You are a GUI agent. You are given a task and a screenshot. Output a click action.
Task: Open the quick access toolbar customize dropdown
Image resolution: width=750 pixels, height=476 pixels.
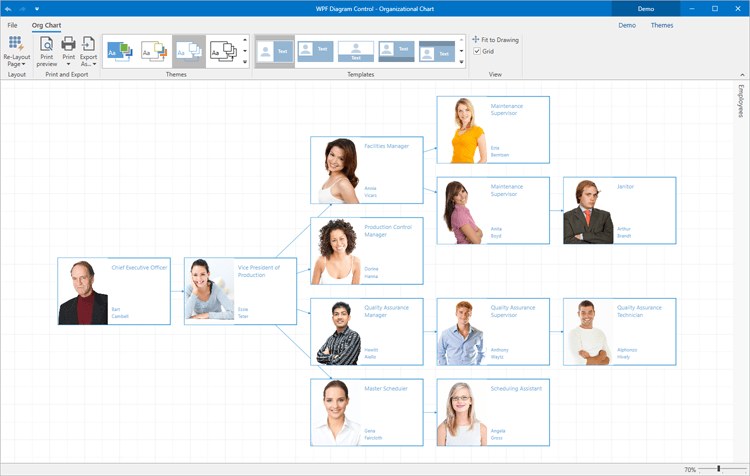[37, 9]
